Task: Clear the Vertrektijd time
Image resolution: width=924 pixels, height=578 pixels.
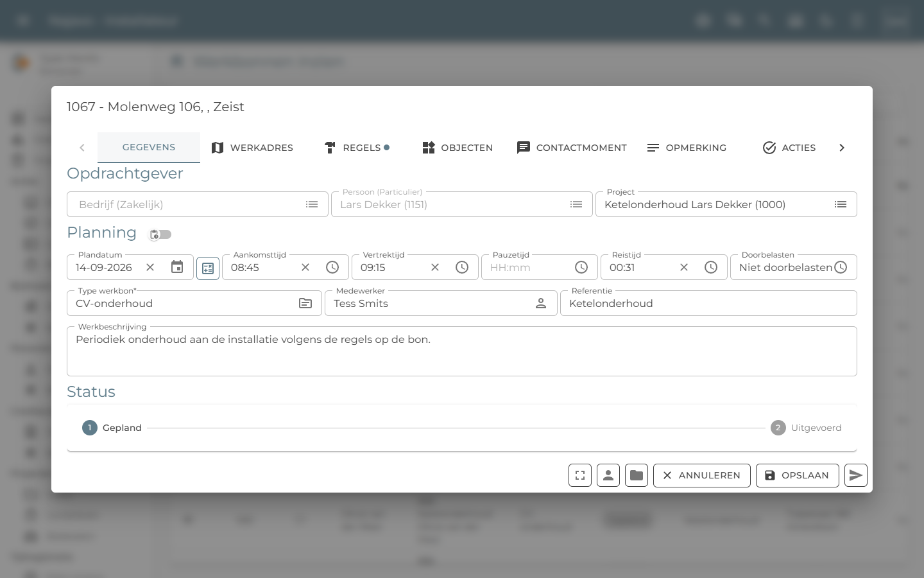Action: [x=435, y=267]
